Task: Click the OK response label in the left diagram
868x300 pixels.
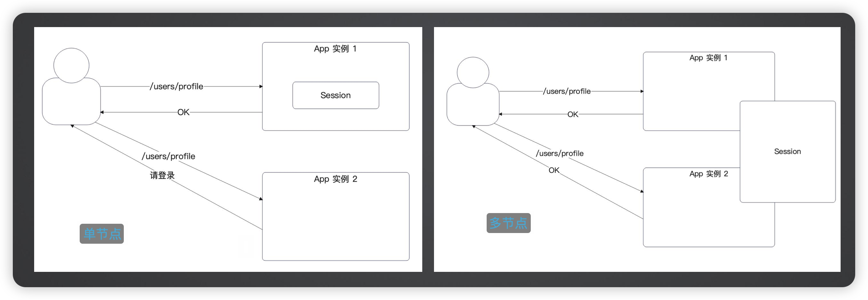Action: [x=183, y=112]
